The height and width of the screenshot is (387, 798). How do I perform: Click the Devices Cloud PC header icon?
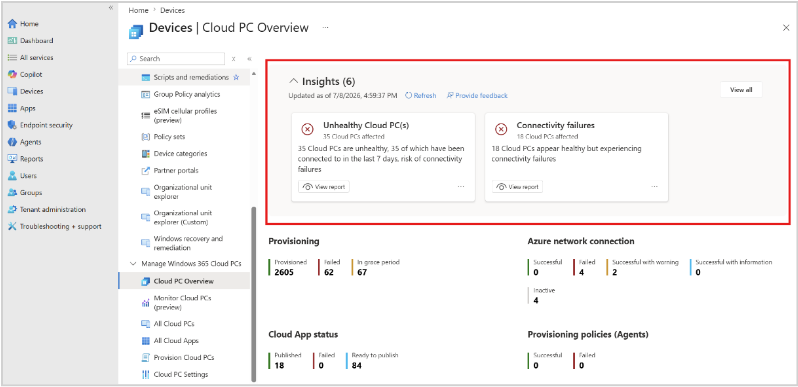135,31
